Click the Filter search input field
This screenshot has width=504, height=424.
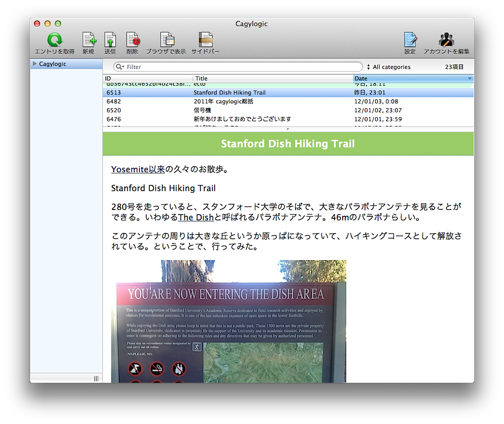[x=244, y=67]
